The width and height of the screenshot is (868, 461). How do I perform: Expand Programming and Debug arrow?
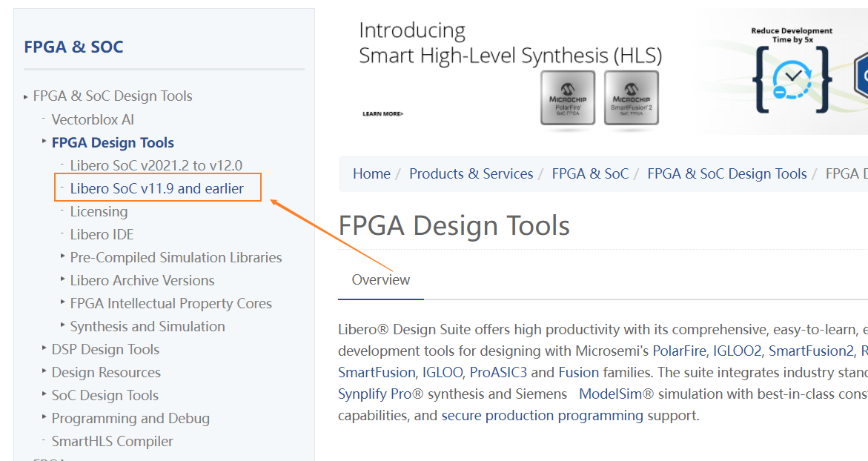tap(44, 417)
